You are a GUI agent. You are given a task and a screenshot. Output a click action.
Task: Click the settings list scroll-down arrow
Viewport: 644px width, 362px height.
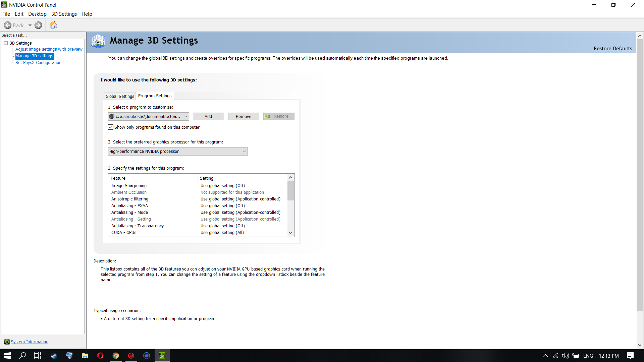pyautogui.click(x=291, y=233)
